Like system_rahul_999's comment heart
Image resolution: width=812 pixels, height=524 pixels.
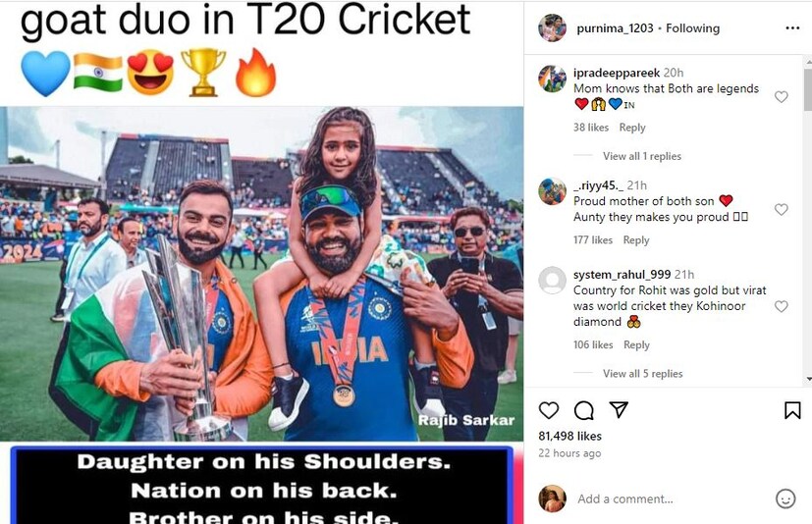click(781, 306)
